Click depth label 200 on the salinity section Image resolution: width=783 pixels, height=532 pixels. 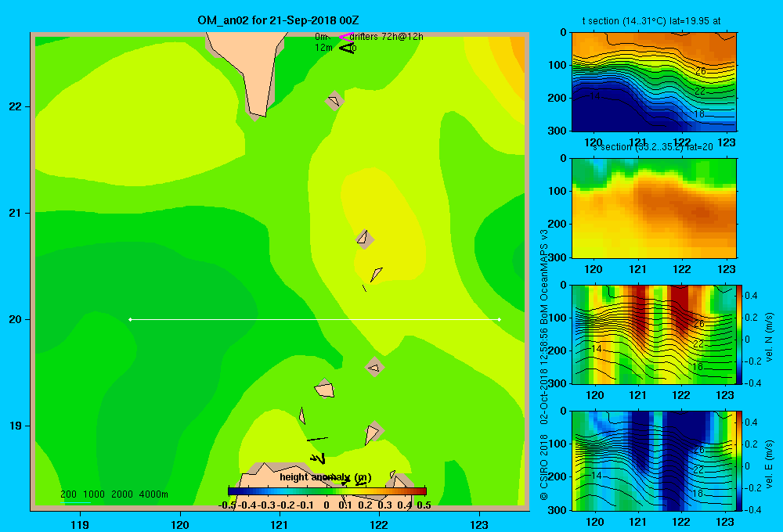[x=557, y=224]
